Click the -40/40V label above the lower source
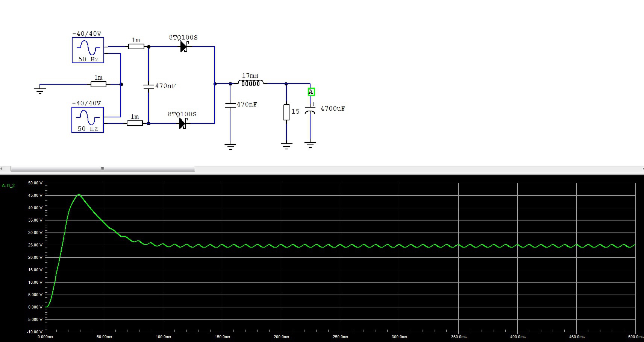Image resolution: width=644 pixels, height=342 pixels. pyautogui.click(x=86, y=103)
